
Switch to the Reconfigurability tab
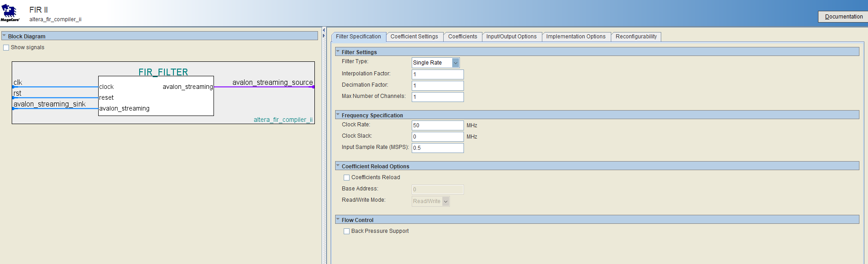[636, 37]
